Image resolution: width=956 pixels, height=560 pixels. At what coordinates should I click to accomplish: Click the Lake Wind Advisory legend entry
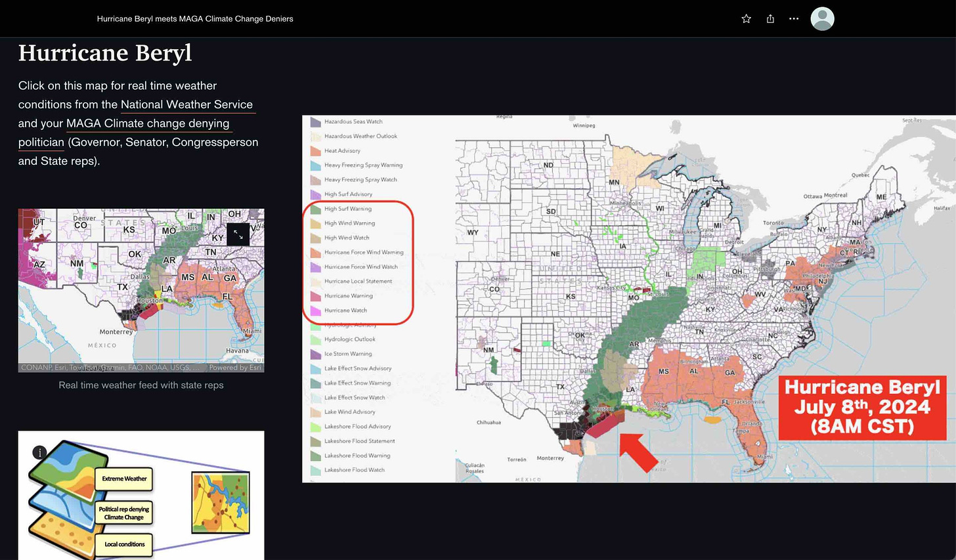[343, 412]
